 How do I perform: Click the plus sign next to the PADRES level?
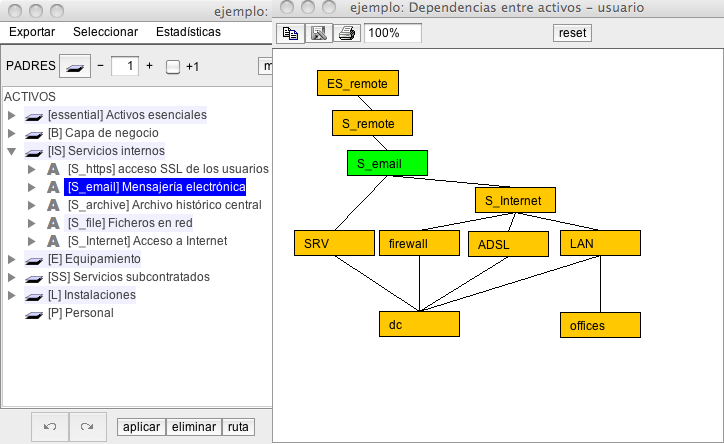click(x=150, y=66)
